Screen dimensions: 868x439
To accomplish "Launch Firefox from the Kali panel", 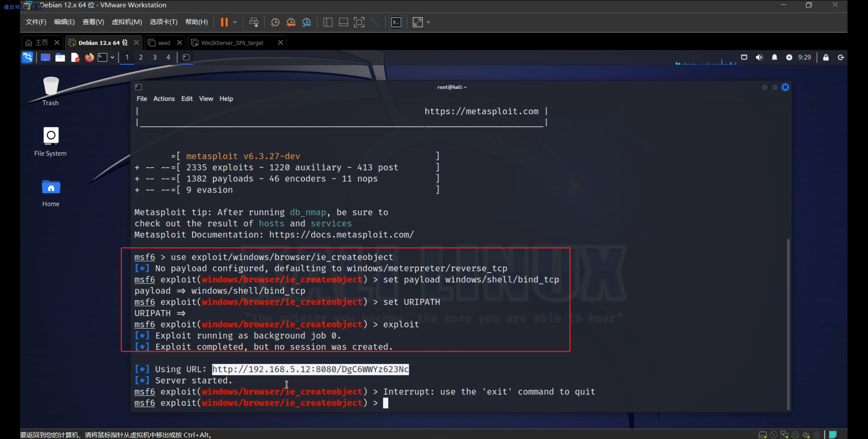I will pos(89,57).
